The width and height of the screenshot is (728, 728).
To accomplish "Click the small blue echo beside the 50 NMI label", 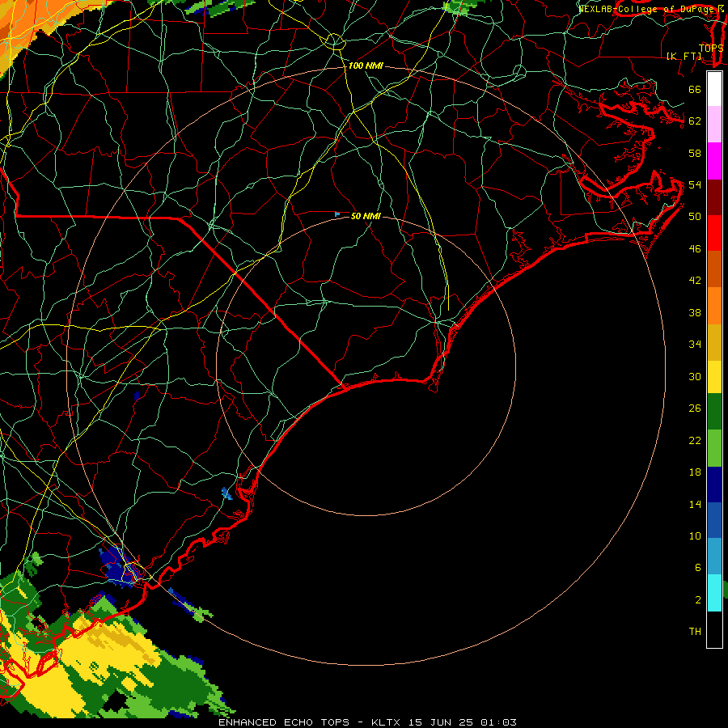I will 337,214.
